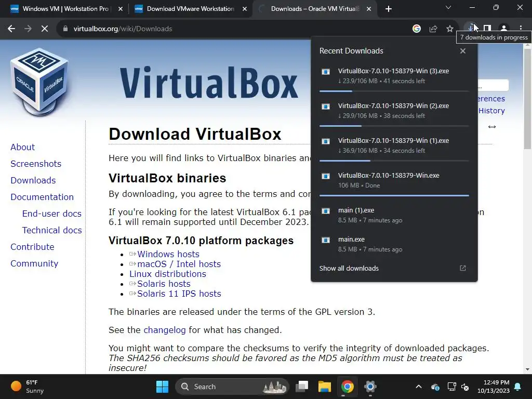
Task: Go back using the browser back arrow
Action: (x=11, y=29)
